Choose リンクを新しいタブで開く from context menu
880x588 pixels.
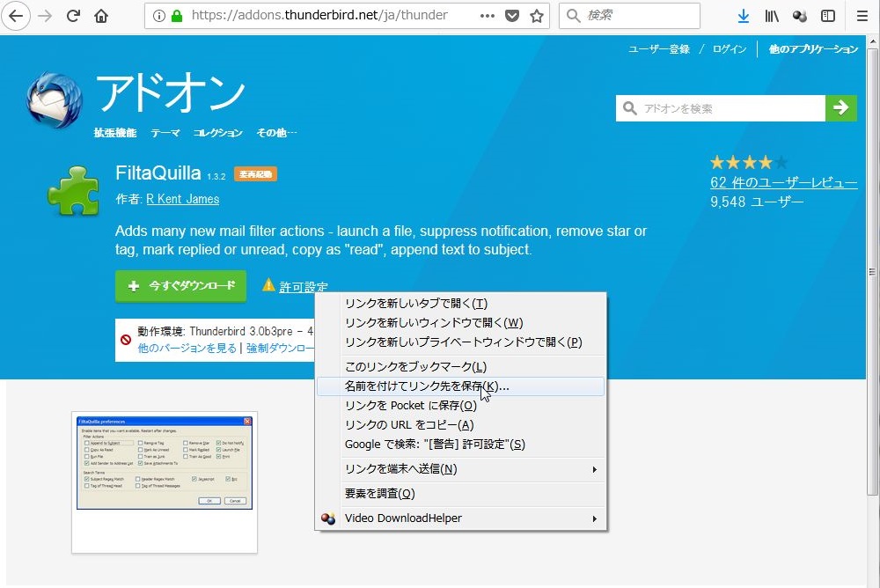pos(461,304)
